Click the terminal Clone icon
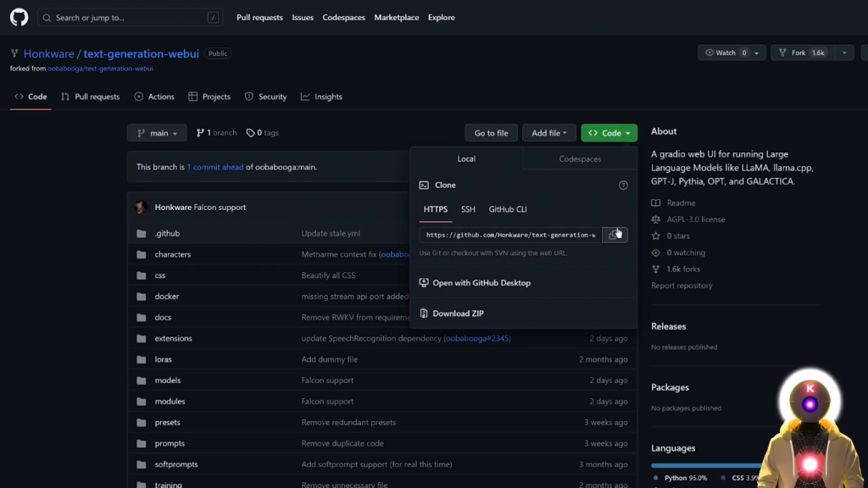868x488 pixels. pyautogui.click(x=424, y=186)
